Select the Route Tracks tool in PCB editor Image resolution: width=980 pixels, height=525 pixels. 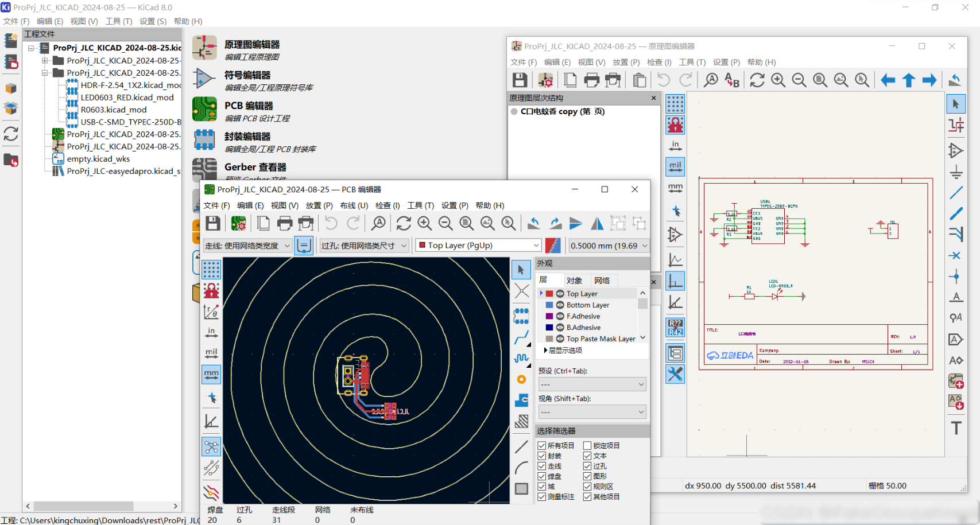(521, 337)
